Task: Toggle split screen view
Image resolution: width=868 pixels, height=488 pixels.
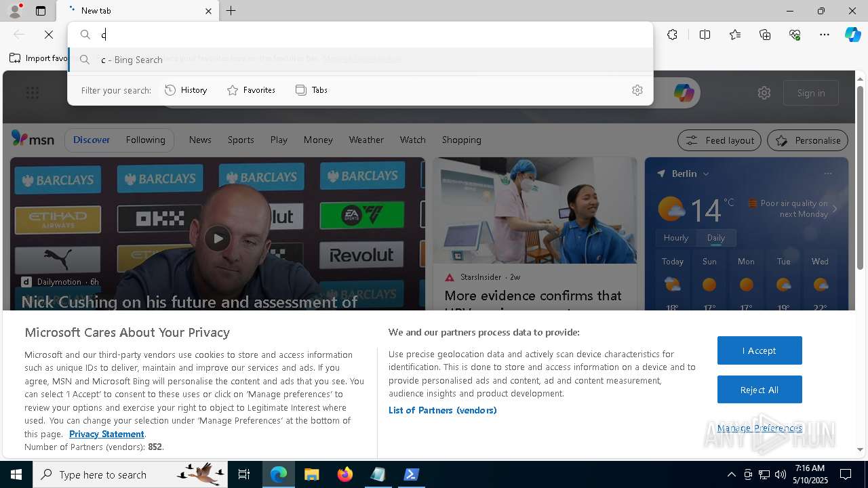Action: 705,35
